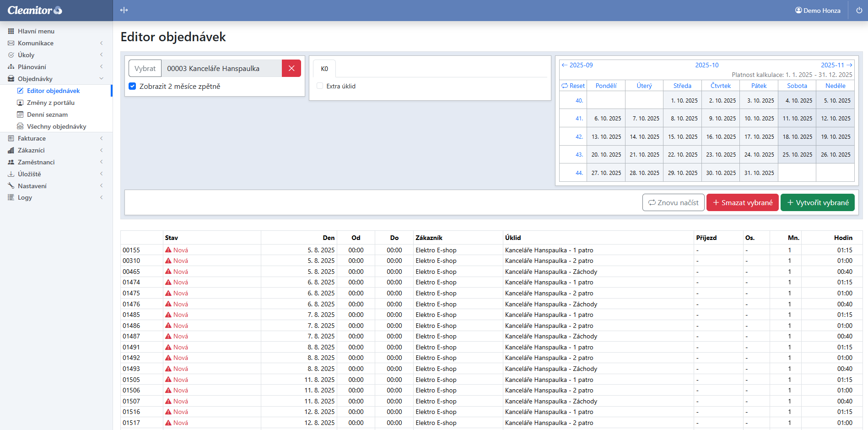
Task: Click the sidebar collapse icon in header
Action: [124, 10]
